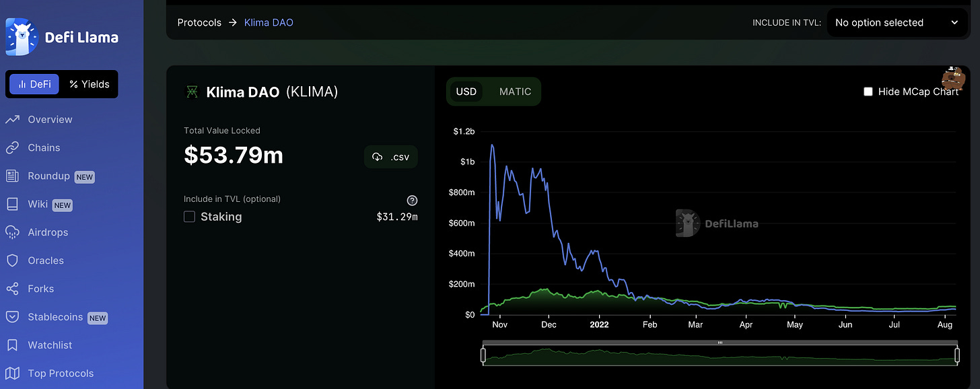Open the Stablecoins page
The image size is (980, 389).
pyautogui.click(x=55, y=317)
